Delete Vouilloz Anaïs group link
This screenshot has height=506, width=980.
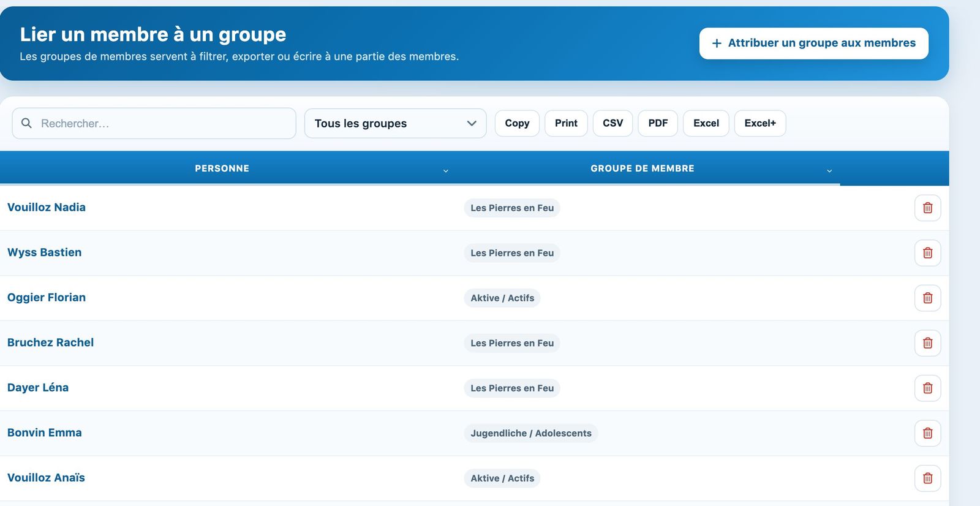(x=927, y=478)
